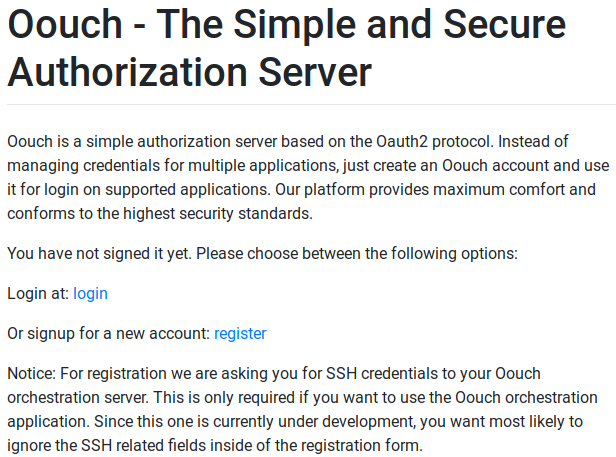Click "Authorization Server" in the heading
Image resolution: width=616 pixels, height=457 pixels.
coord(190,72)
